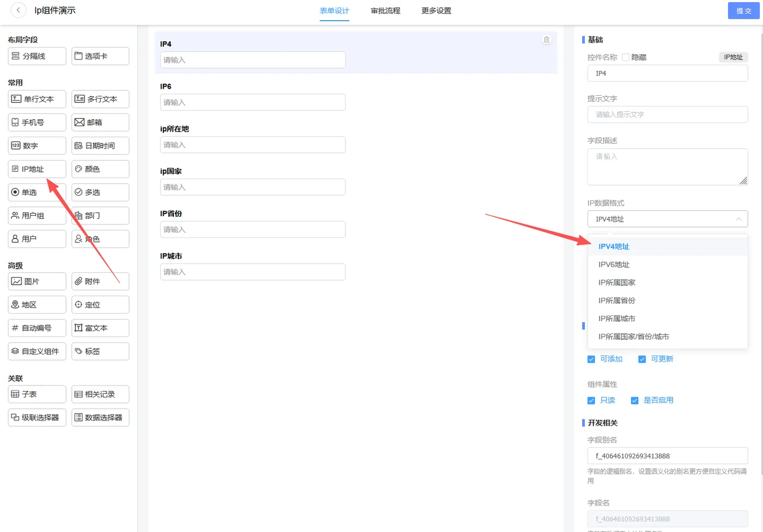
Task: Click the IP4 form input field
Action: point(253,60)
